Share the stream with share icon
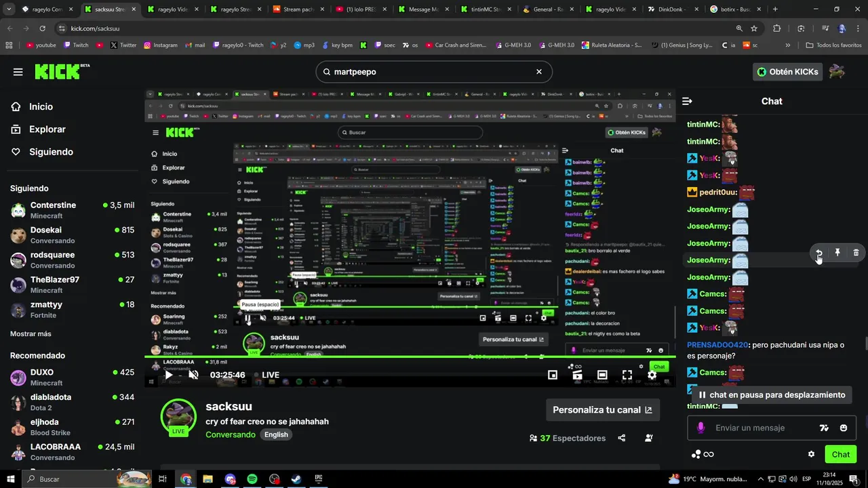868x488 pixels. click(x=622, y=438)
